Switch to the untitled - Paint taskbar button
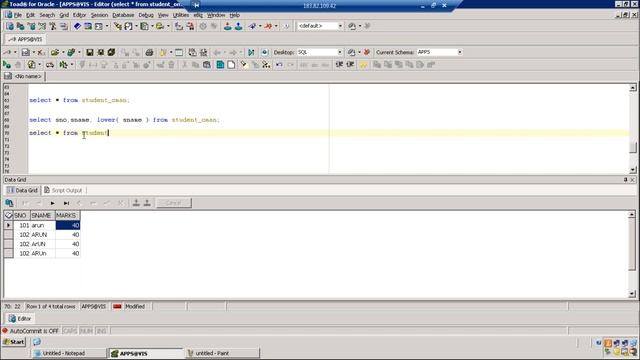The image size is (640, 360). (222, 353)
